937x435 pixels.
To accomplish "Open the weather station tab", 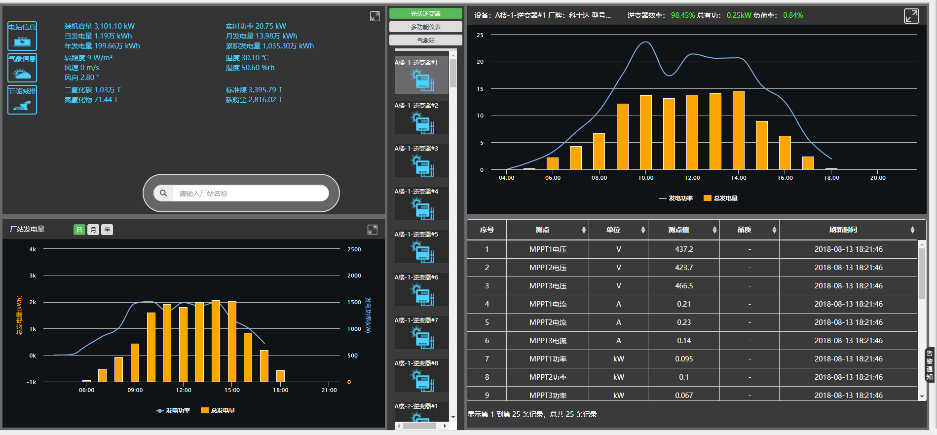I will click(x=425, y=40).
